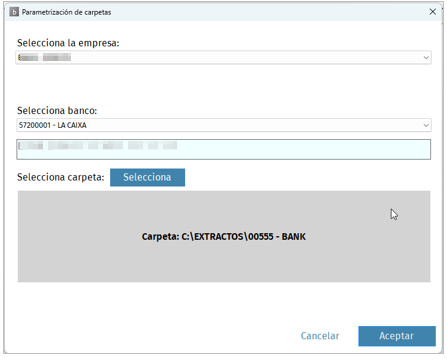Click the 'Selecciona la empresa:' label

pos(68,43)
